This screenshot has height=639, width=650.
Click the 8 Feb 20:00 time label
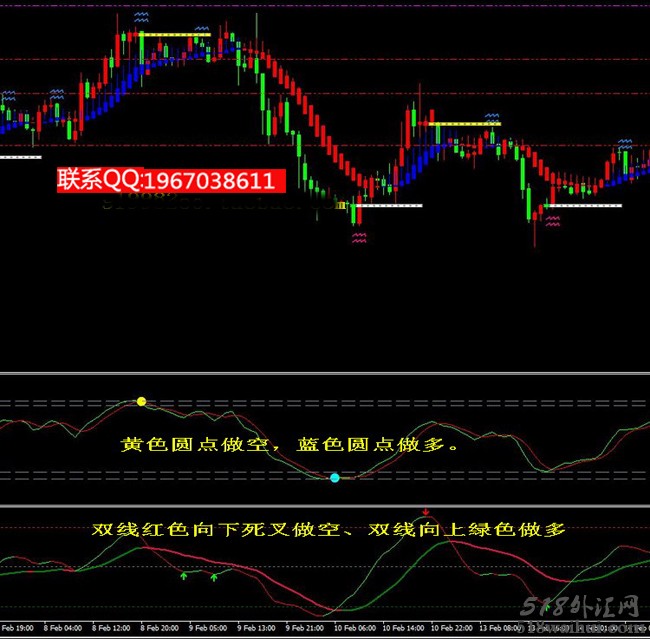click(x=160, y=628)
